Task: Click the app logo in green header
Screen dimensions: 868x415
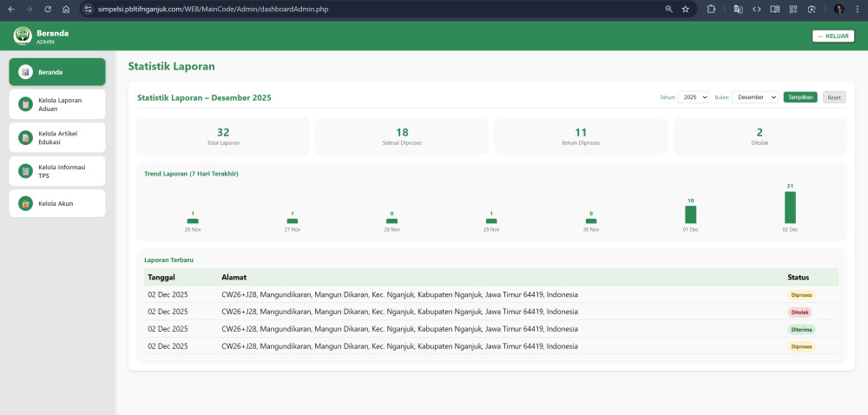Action: click(x=23, y=36)
